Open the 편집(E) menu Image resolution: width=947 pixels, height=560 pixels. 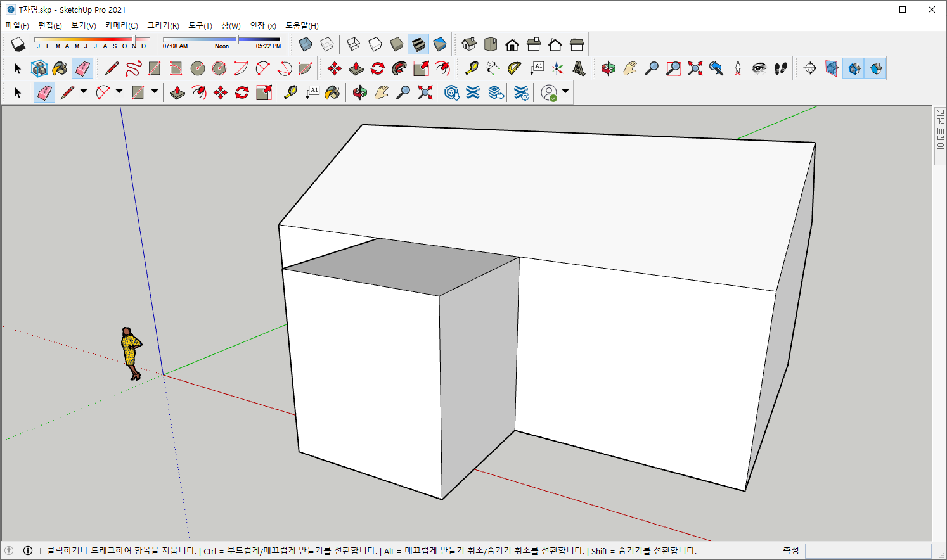pos(50,25)
